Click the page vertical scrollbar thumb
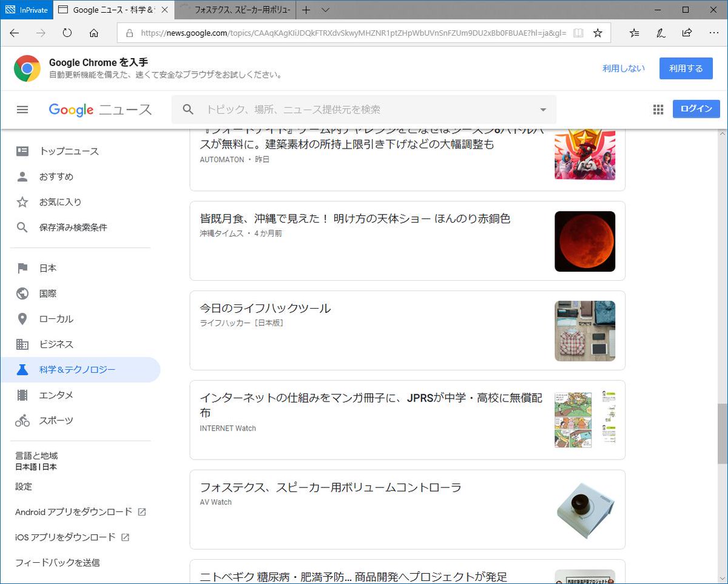Screen dimensions: 728x584 tap(723, 434)
